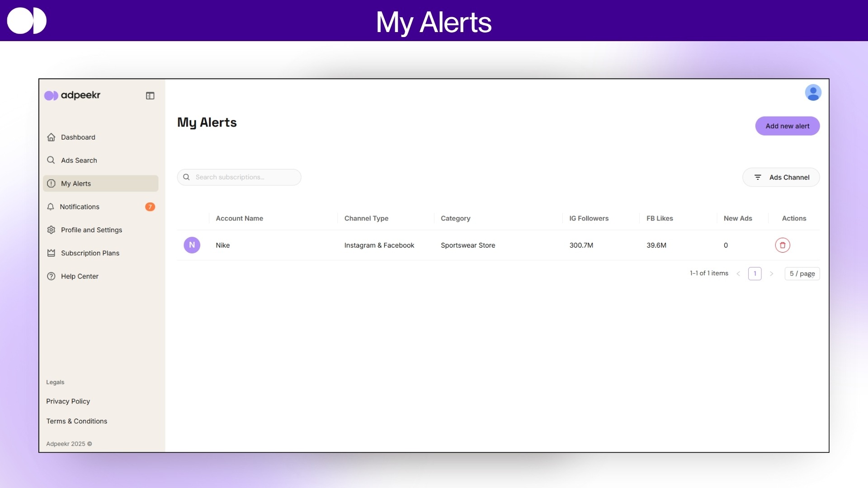The image size is (868, 488).
Task: Delete the Nike alert with the trash icon
Action: point(783,245)
